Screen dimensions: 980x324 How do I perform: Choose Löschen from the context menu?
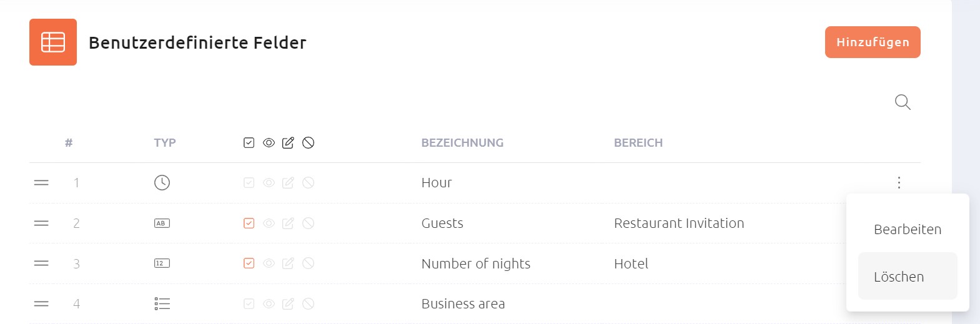908,276
